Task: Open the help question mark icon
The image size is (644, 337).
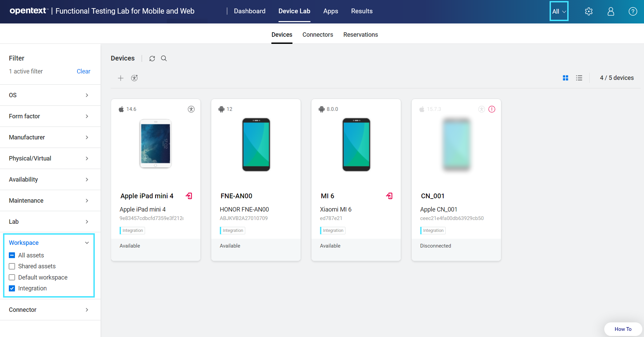Action: click(x=632, y=12)
